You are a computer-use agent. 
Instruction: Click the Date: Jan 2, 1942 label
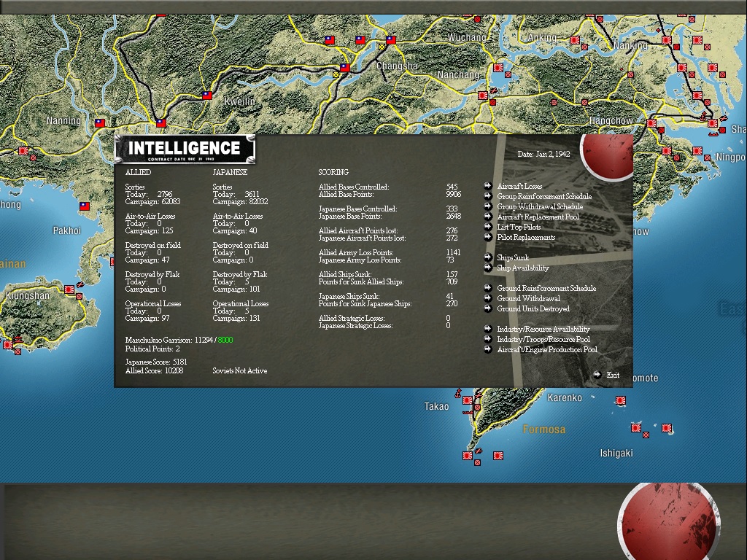point(543,155)
